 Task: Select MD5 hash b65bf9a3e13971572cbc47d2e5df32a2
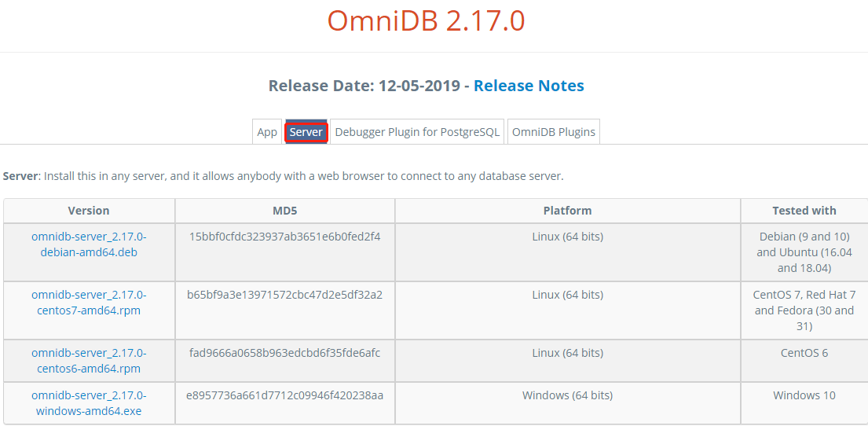285,295
